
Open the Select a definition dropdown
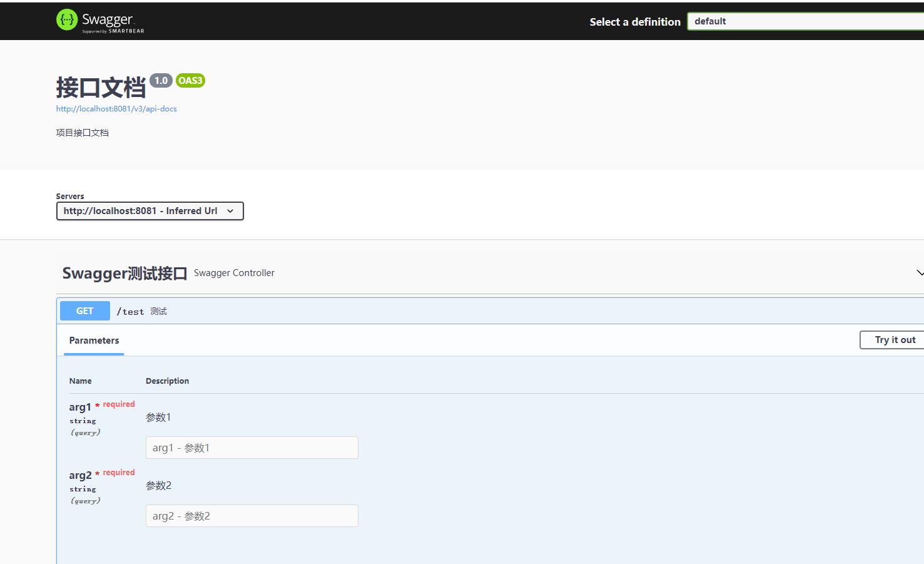[807, 21]
